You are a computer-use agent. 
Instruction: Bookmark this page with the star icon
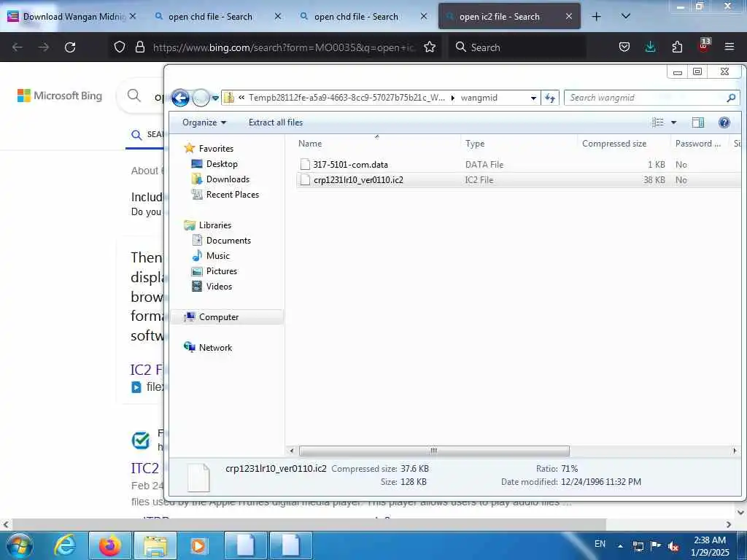click(430, 47)
